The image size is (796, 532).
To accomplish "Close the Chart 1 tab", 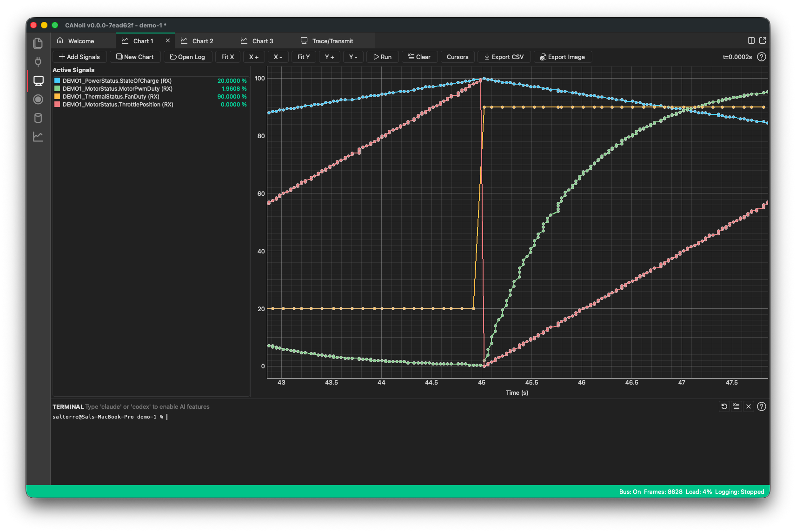I will coord(168,40).
